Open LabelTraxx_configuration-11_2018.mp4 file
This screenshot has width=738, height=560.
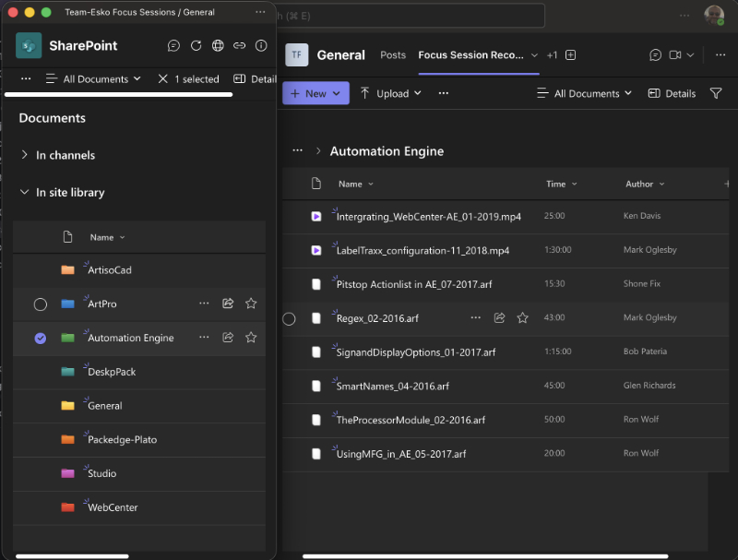pos(423,251)
